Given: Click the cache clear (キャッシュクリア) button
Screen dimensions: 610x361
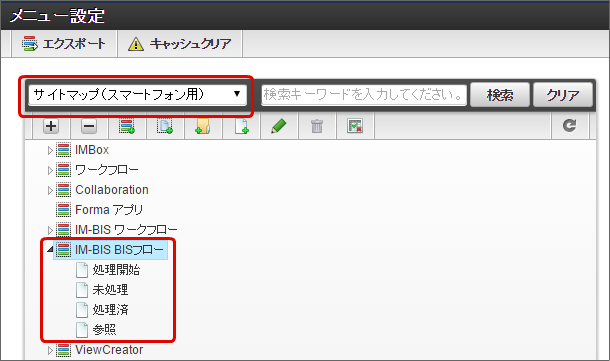Looking at the screenshot, I should pyautogui.click(x=180, y=44).
